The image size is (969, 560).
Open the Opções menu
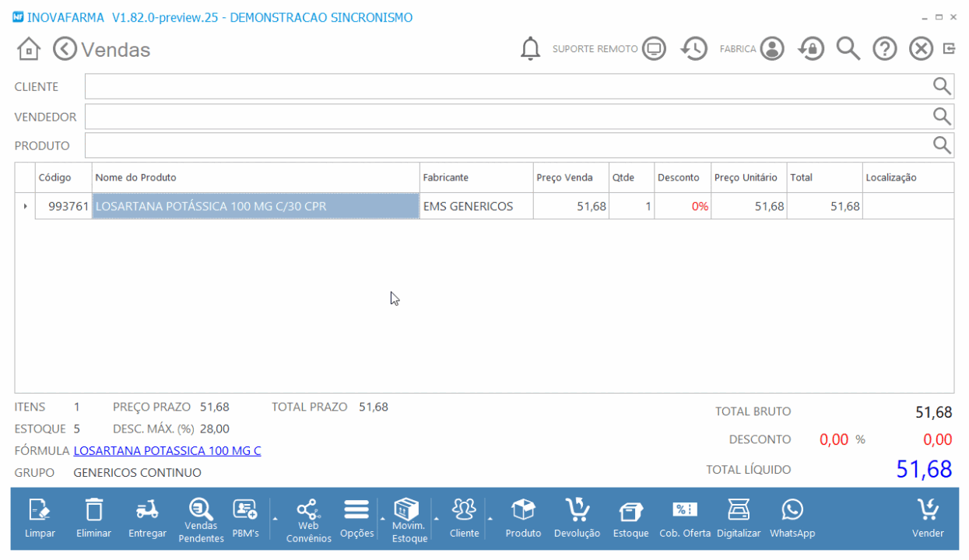[x=356, y=519]
